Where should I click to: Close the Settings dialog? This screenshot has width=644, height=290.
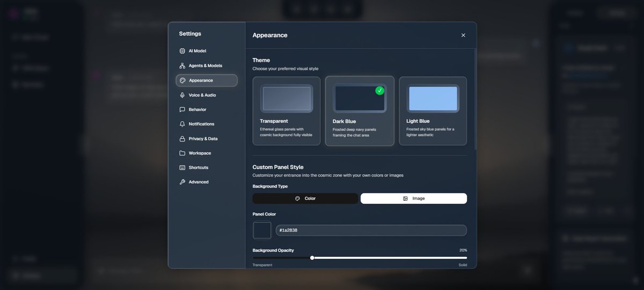pyautogui.click(x=463, y=35)
